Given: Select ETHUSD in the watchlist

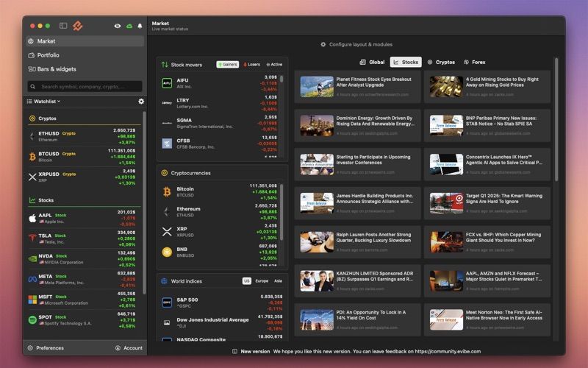Looking at the screenshot, I should coord(82,136).
